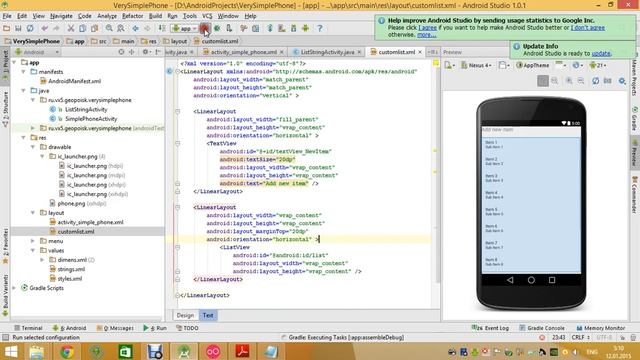The width and height of the screenshot is (640, 360).
Task: Click the Save All toolbar icon
Action: pos(18,28)
